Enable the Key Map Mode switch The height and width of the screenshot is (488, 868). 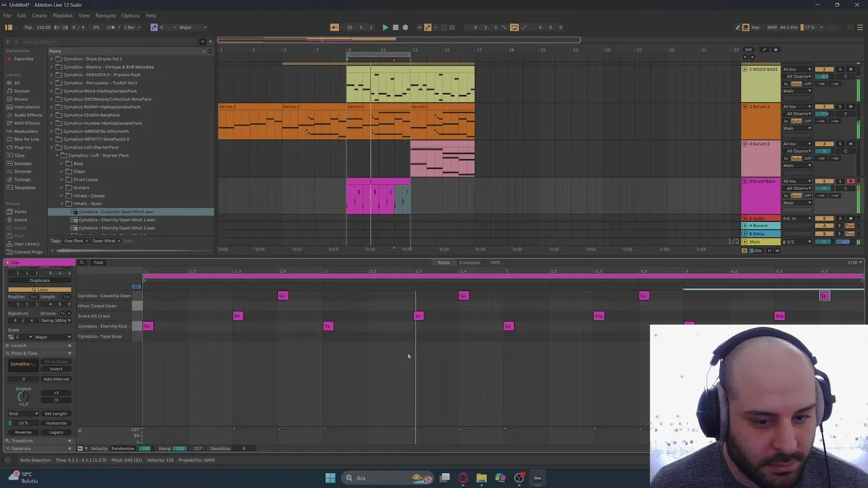tap(755, 27)
